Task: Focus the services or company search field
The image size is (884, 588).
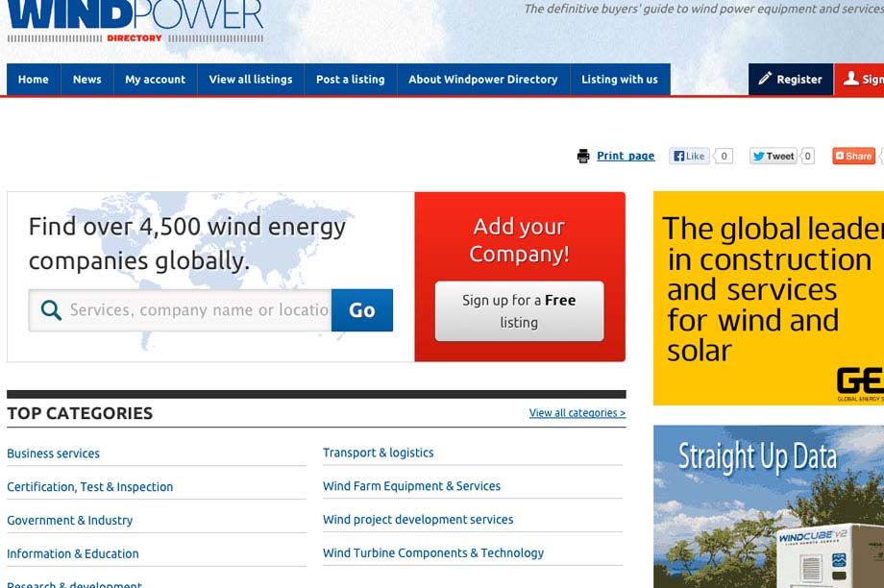Action: tap(181, 310)
